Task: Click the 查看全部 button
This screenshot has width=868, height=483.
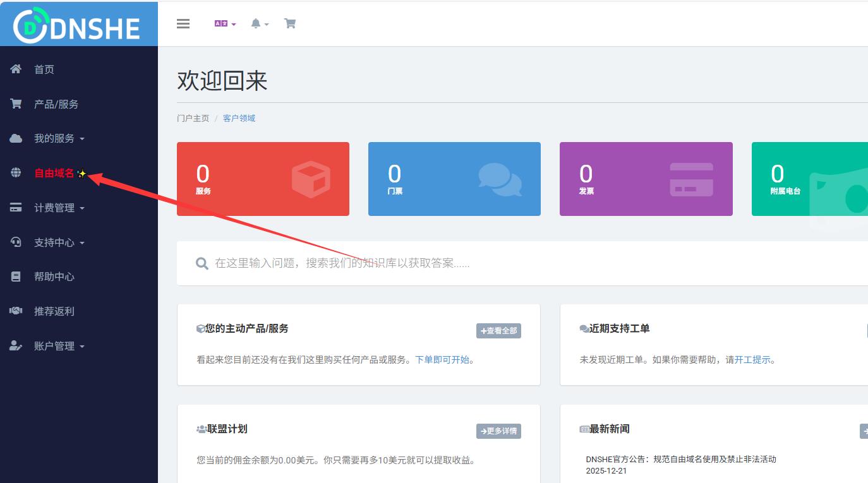Action: (x=498, y=330)
